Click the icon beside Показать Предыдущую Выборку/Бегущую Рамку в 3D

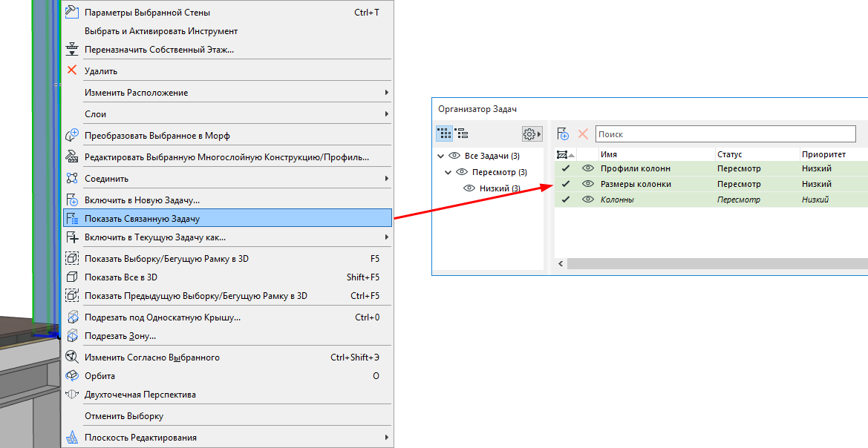tap(72, 295)
